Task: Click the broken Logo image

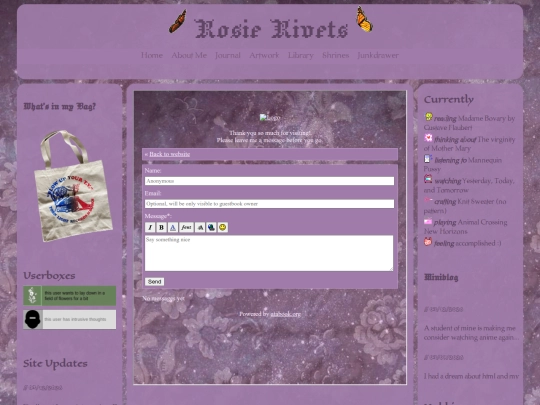Action: click(x=270, y=118)
